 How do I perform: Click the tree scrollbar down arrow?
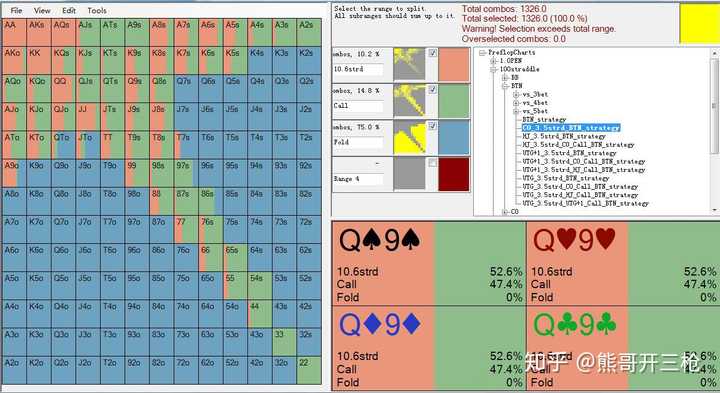(715, 209)
